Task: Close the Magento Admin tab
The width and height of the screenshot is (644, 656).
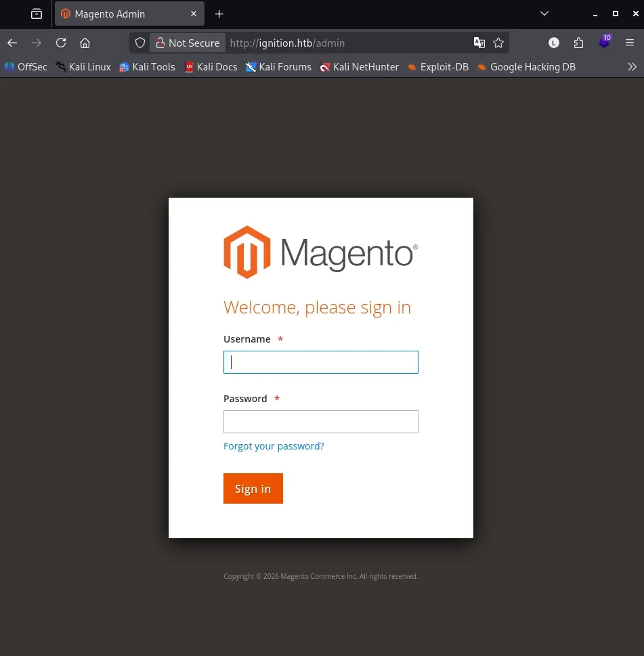Action: 193,14
